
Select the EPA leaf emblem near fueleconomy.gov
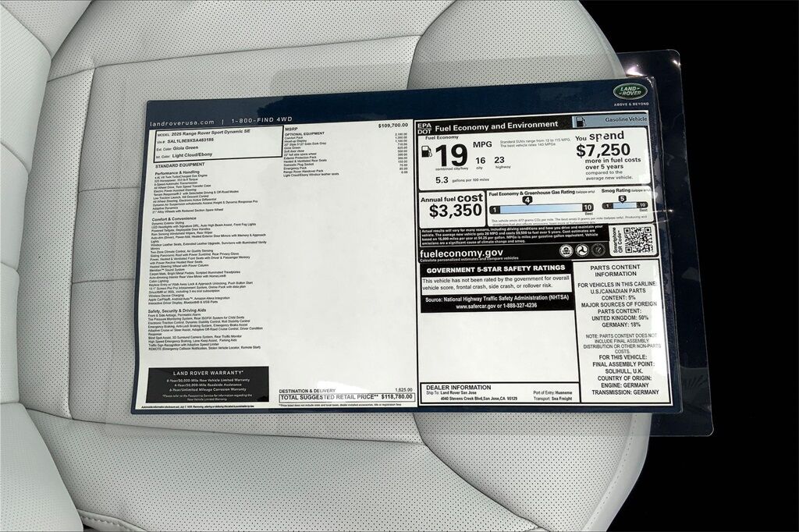pyautogui.click(x=566, y=250)
